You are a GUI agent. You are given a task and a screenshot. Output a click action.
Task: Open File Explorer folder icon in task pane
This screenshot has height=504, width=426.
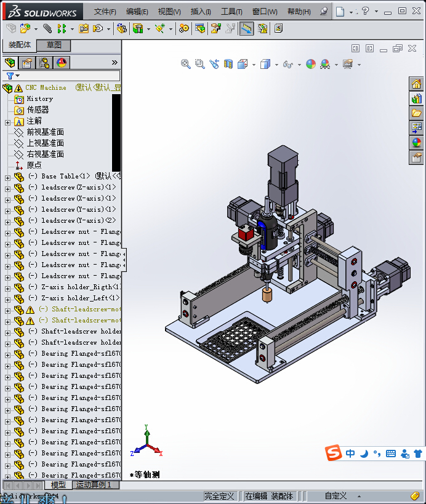(416, 113)
